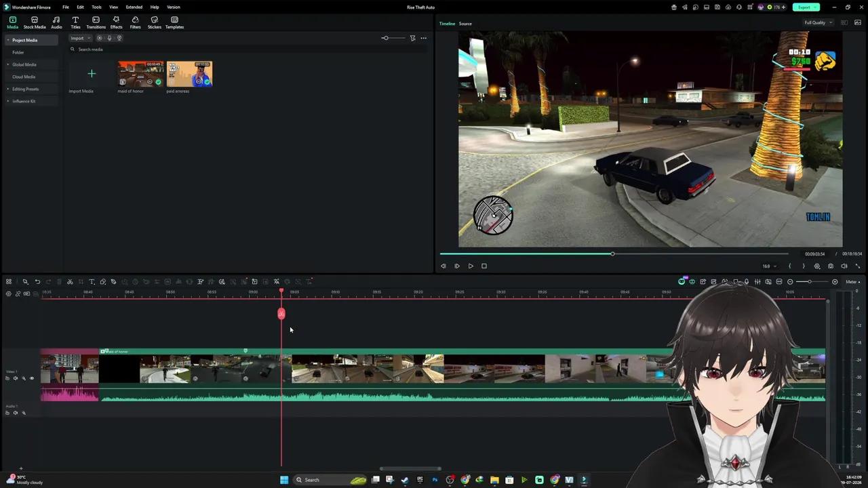Hide the Video 1 track
868x488 pixels.
31,378
